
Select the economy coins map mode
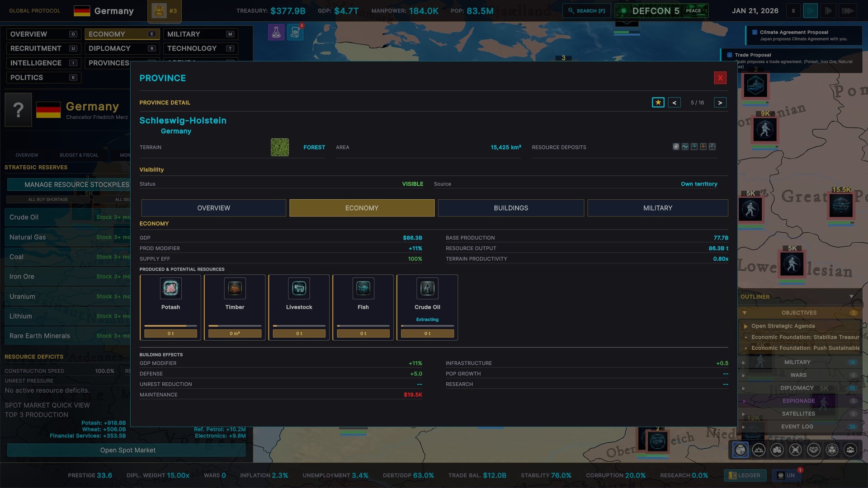point(777,450)
